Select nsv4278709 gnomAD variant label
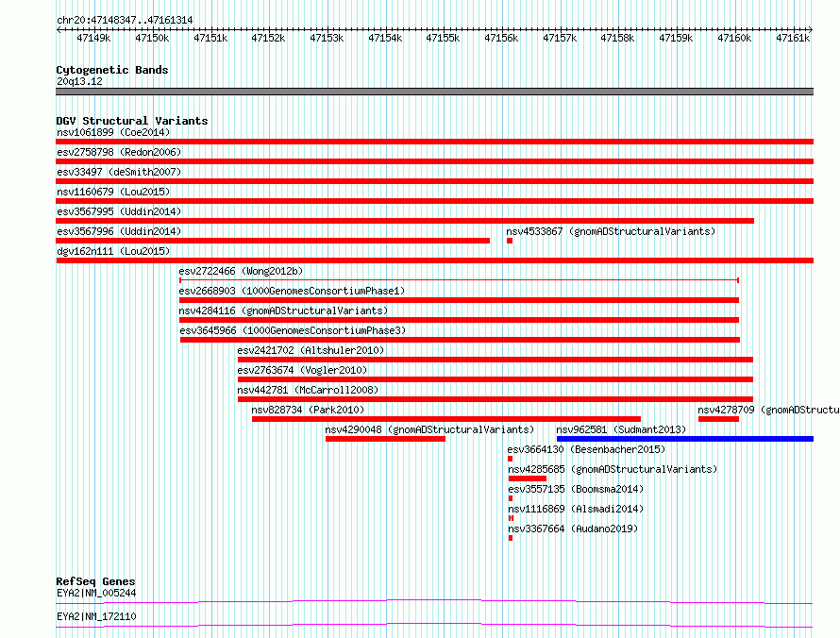The width and height of the screenshot is (840, 638). tap(768, 410)
